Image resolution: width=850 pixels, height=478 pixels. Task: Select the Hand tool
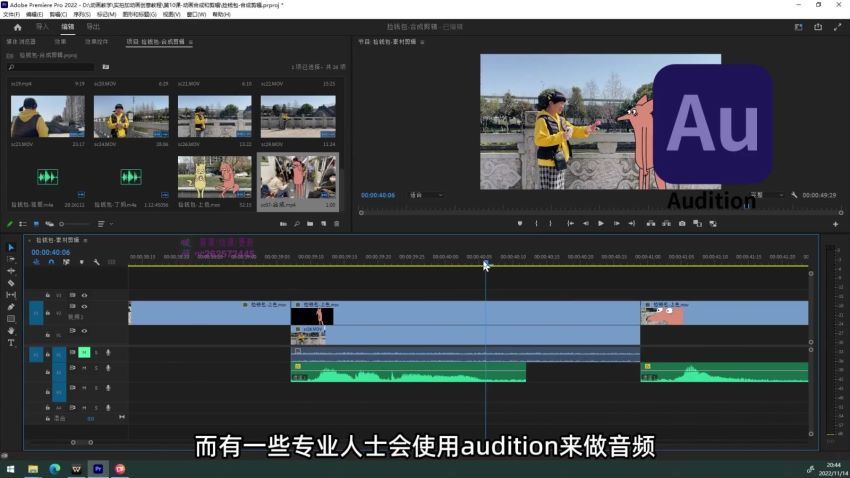point(11,331)
